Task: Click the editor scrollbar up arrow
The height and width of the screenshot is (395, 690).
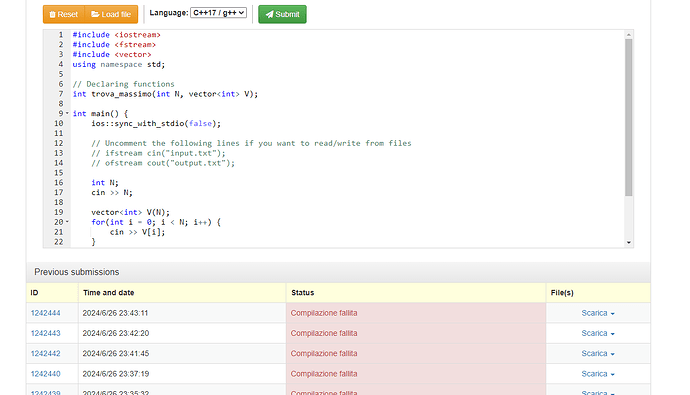Action: click(629, 35)
